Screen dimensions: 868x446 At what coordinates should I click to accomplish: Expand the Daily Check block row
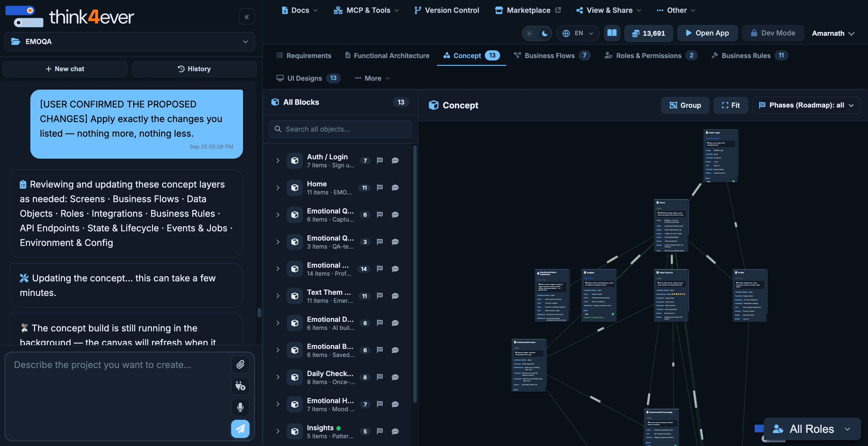(278, 377)
